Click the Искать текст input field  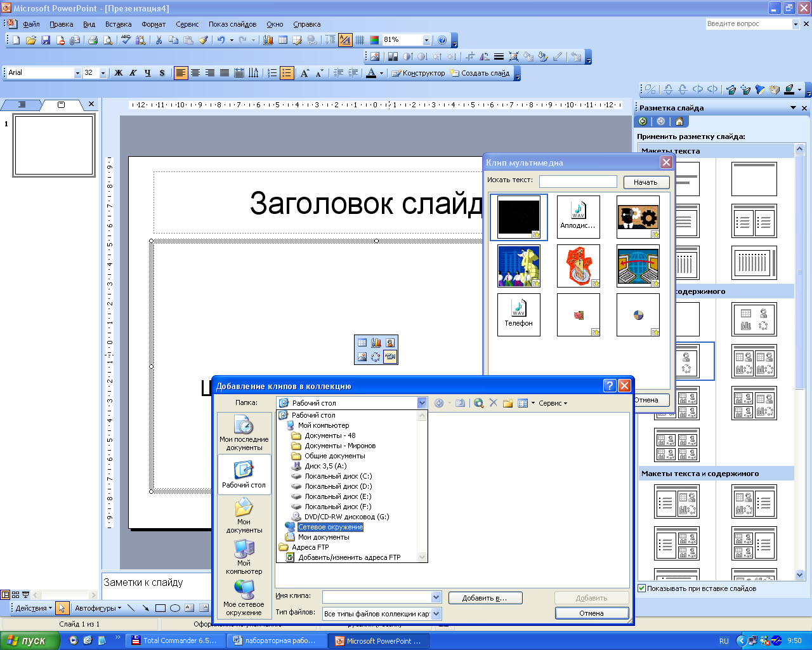click(x=578, y=182)
